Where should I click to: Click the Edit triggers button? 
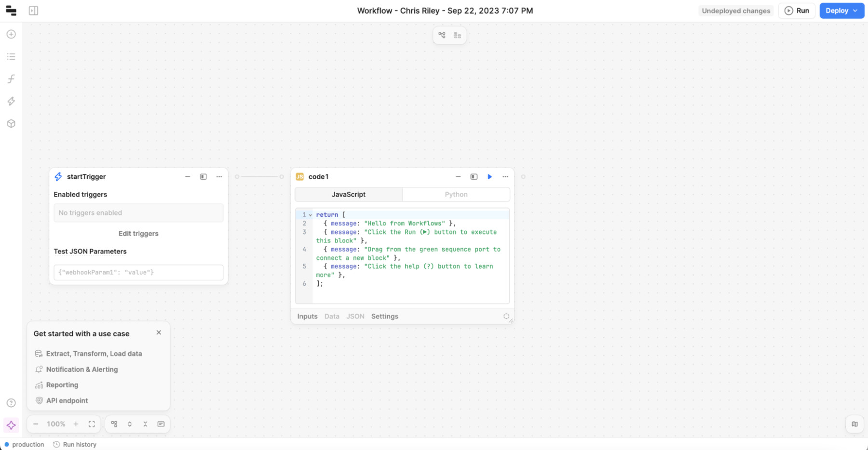(138, 234)
